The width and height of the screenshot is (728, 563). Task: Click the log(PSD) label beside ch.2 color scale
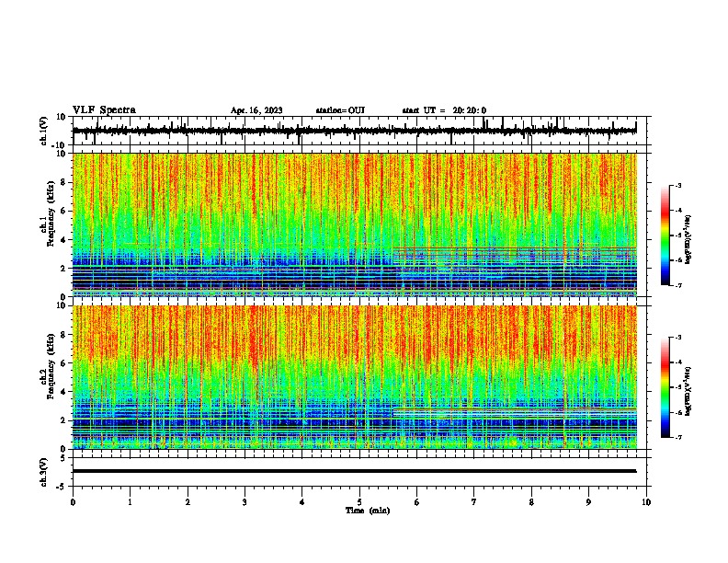pos(688,391)
